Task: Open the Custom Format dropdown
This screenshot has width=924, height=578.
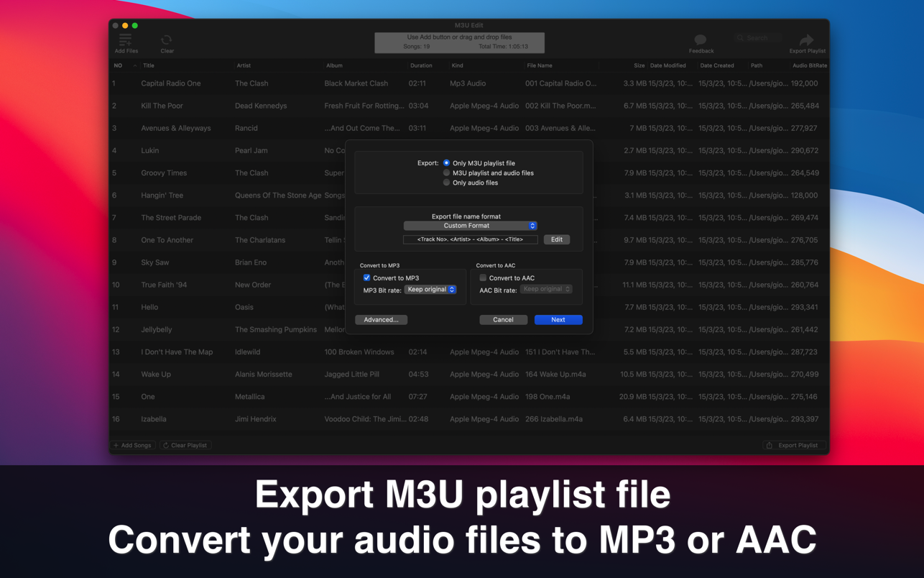Action: click(x=470, y=226)
